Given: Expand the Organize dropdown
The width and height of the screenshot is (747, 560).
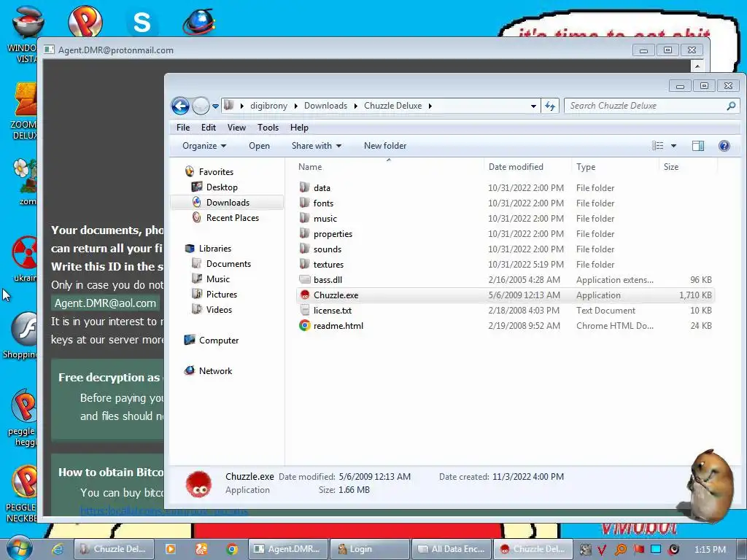Looking at the screenshot, I should coord(204,146).
